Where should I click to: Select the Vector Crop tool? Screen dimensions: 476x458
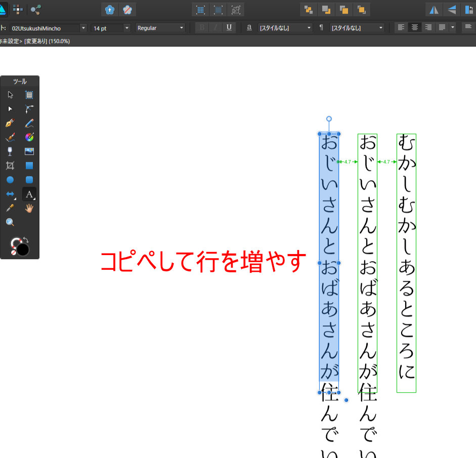point(10,165)
